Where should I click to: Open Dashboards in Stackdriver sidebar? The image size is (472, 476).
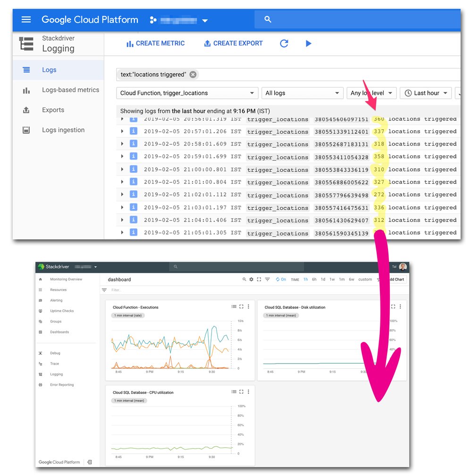tap(59, 332)
